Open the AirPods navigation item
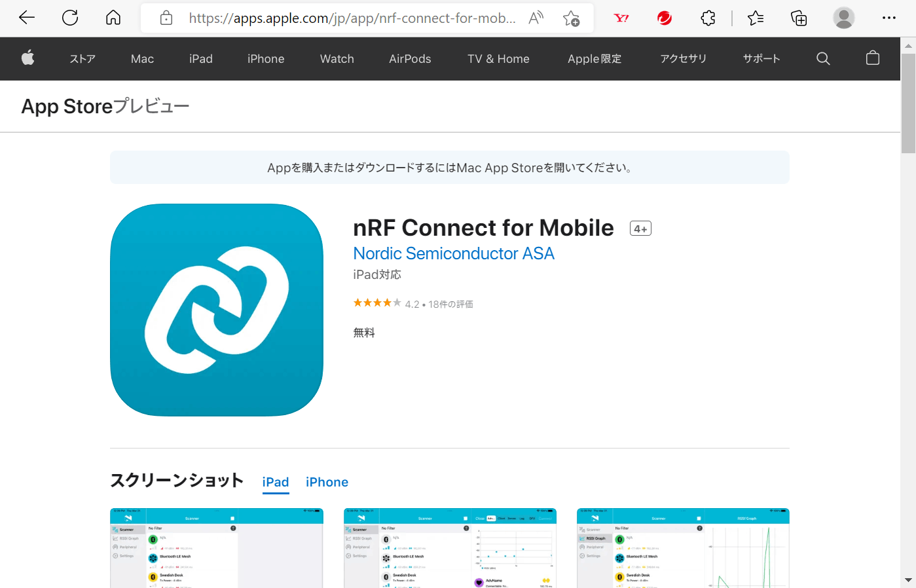Image resolution: width=916 pixels, height=588 pixels. pos(410,59)
